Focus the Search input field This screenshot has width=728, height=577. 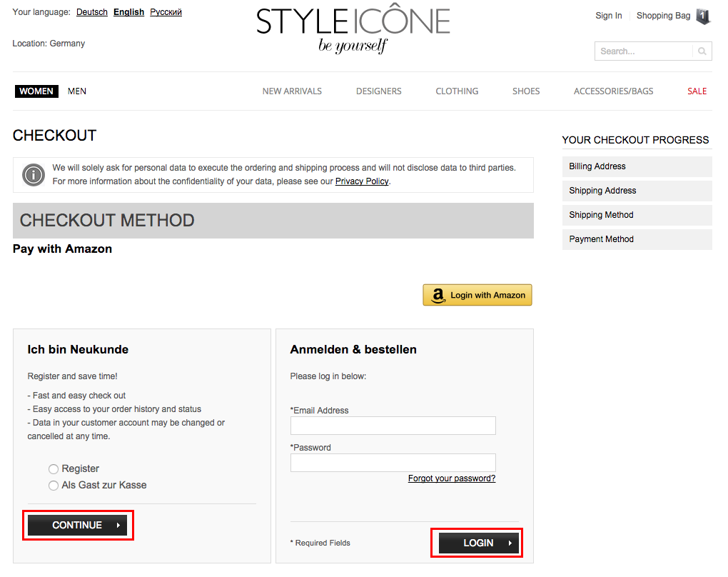[x=644, y=51]
